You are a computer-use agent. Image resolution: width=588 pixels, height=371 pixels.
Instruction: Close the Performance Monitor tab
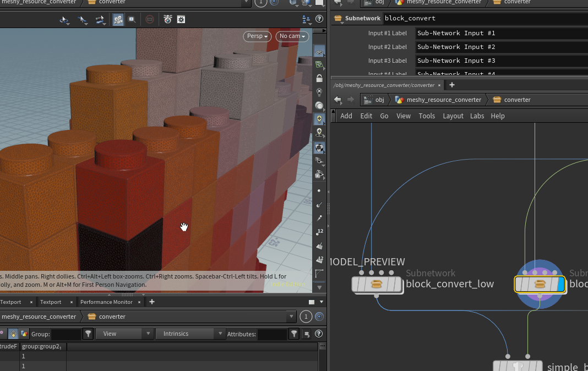coord(139,302)
